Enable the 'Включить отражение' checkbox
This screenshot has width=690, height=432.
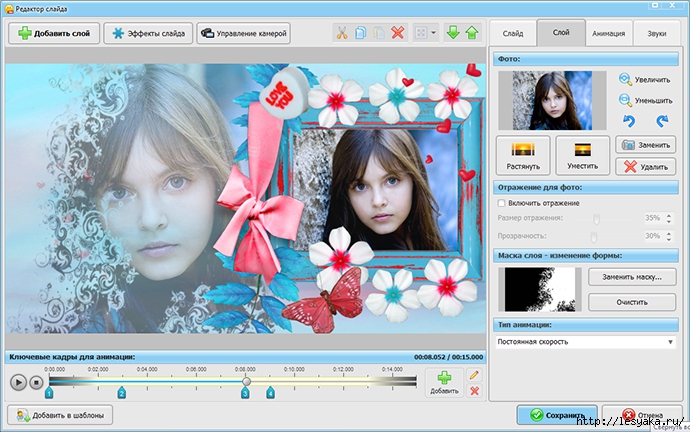(x=502, y=203)
